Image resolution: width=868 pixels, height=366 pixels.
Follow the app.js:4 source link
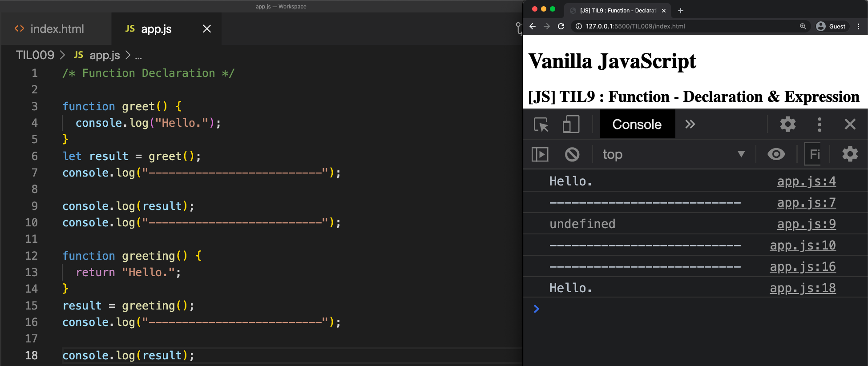point(806,181)
